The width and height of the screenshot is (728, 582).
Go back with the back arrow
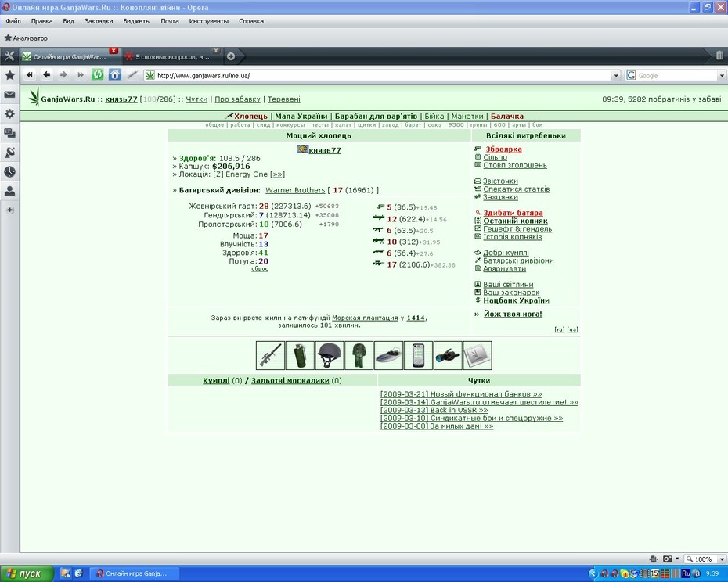click(x=46, y=75)
